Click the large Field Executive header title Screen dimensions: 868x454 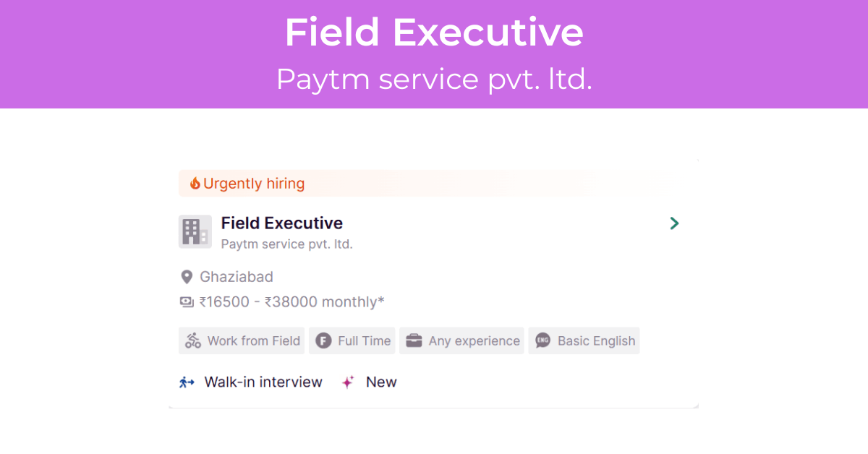[x=434, y=33]
